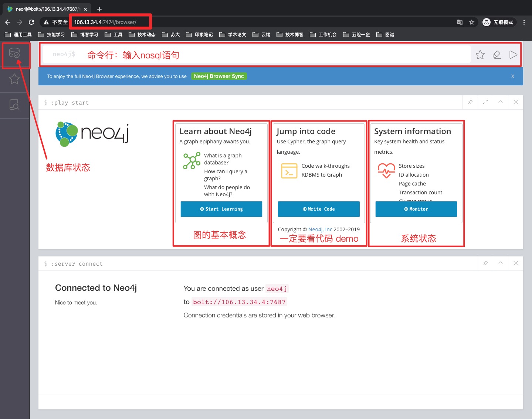Clear the editor with the eraser icon
Screen dimensions: 532x419
(x=497, y=55)
